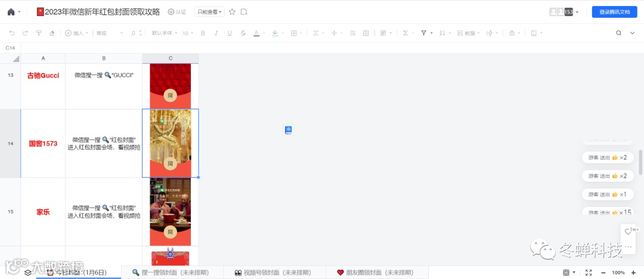Click the cell borders icon

293,33
